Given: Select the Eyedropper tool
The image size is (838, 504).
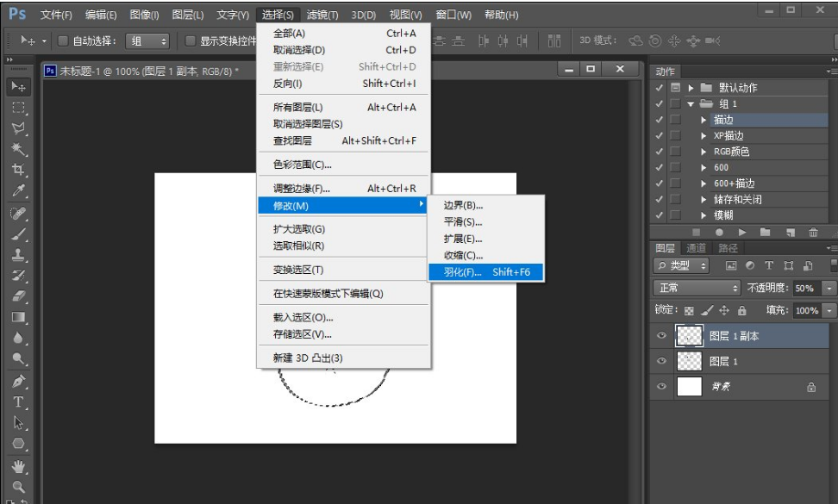Looking at the screenshot, I should [18, 191].
